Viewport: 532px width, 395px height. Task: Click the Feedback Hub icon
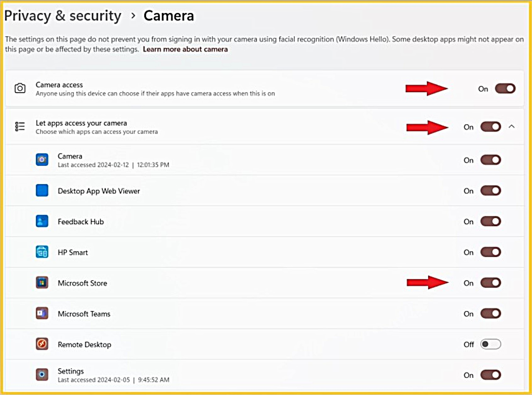click(42, 221)
